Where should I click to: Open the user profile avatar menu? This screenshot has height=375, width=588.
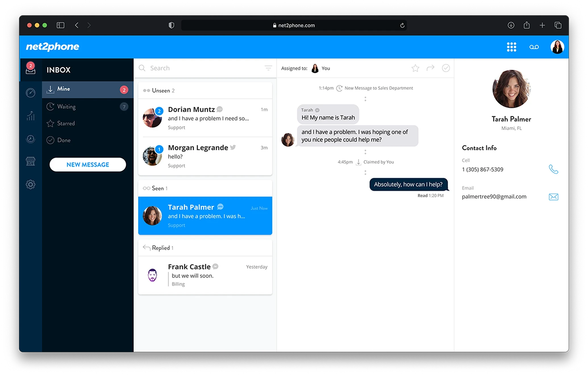[557, 47]
